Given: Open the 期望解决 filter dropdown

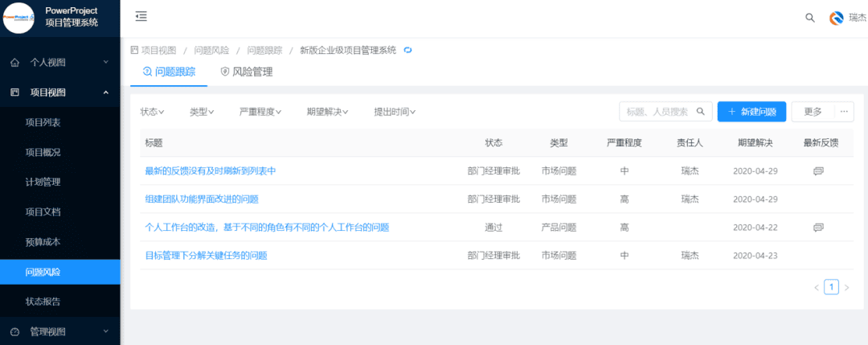Looking at the screenshot, I should tap(328, 112).
